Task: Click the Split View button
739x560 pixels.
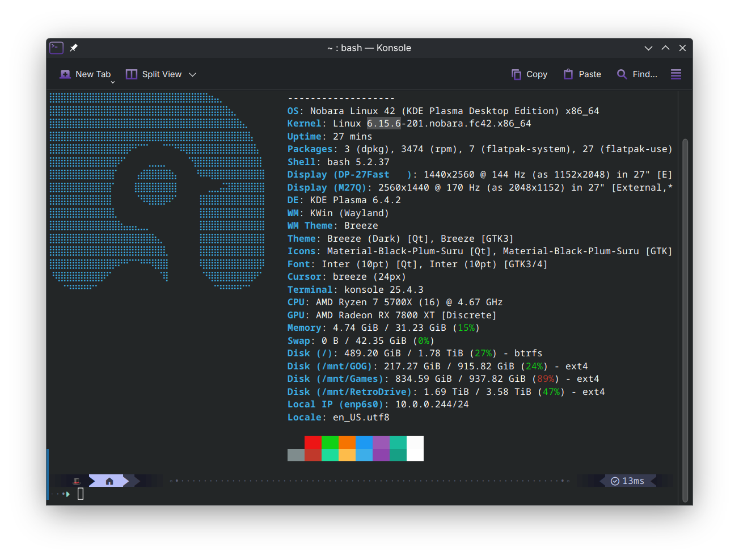Action: (154, 74)
